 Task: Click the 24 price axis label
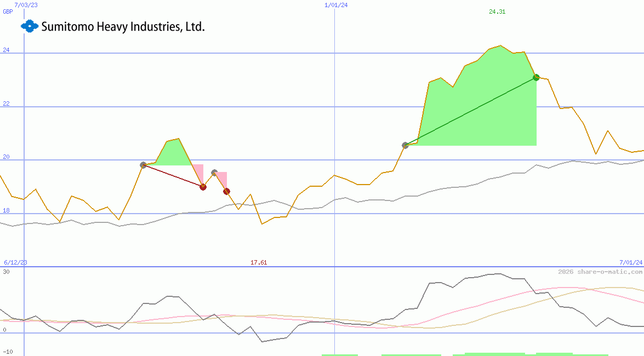pyautogui.click(x=6, y=50)
